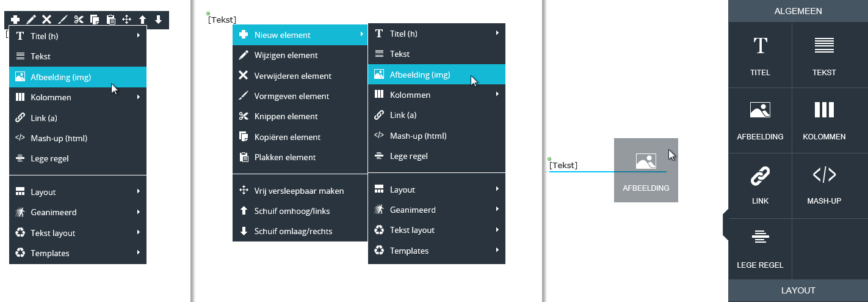
Task: Click the scissors cut icon in toolbar
Action: pos(79,20)
